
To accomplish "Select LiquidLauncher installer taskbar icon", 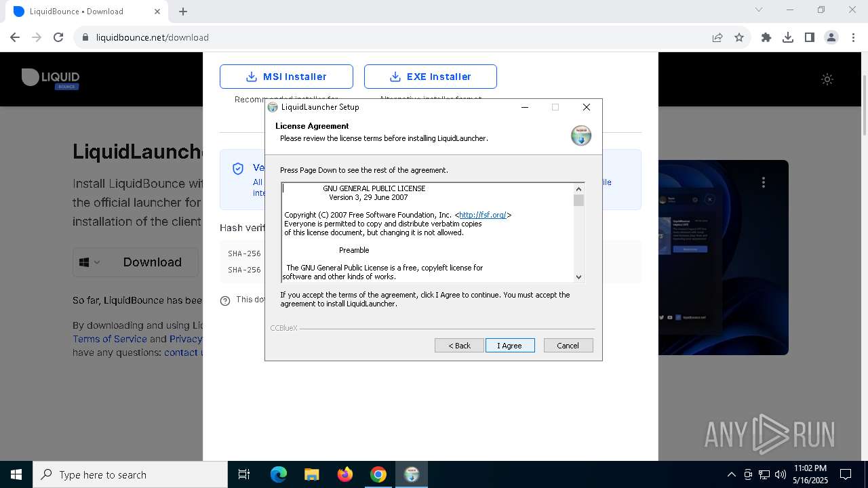I will click(x=411, y=474).
